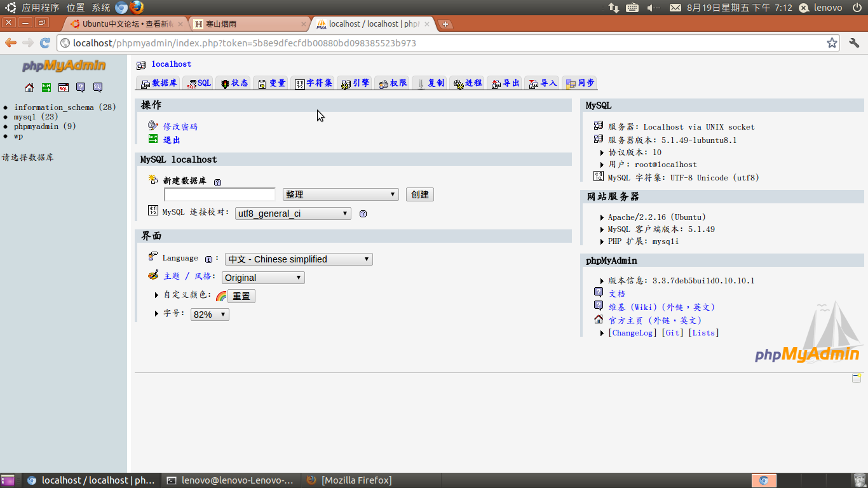This screenshot has width=868, height=488.
Task: Expand the 自定义颜色 disclosure triangle
Action: click(x=157, y=295)
